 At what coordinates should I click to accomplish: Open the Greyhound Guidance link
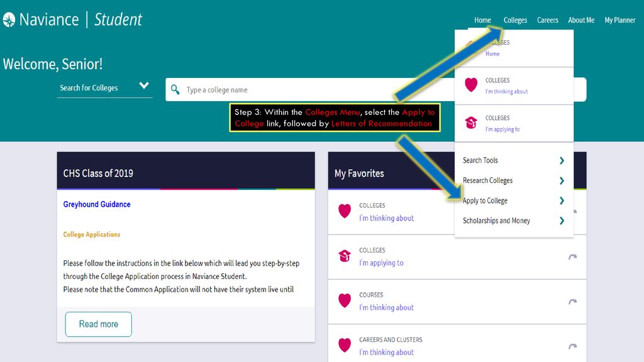click(97, 204)
